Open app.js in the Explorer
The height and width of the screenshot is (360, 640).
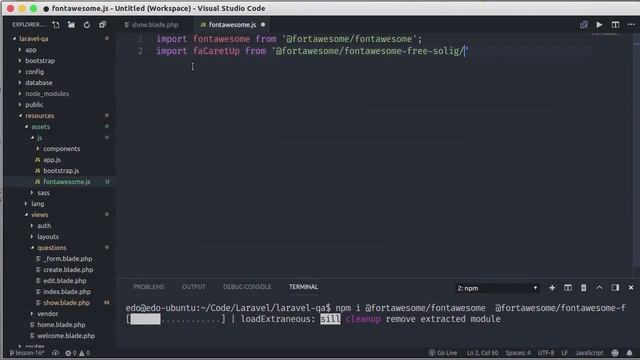click(x=52, y=160)
